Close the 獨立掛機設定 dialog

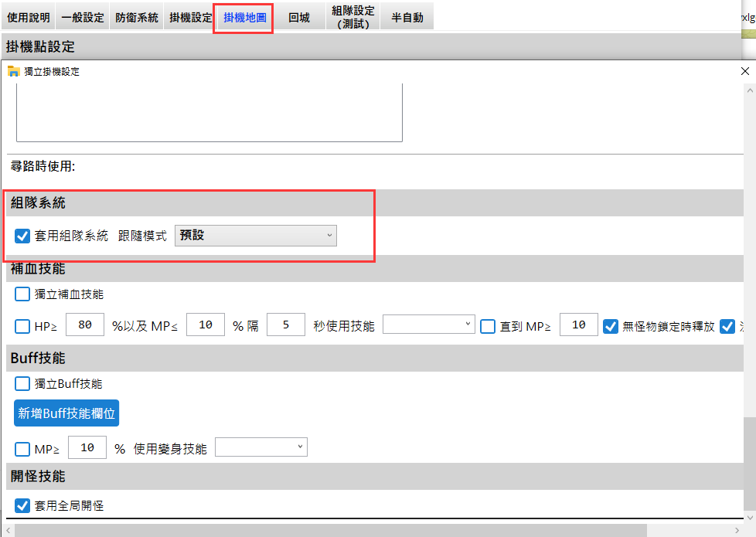tap(744, 71)
